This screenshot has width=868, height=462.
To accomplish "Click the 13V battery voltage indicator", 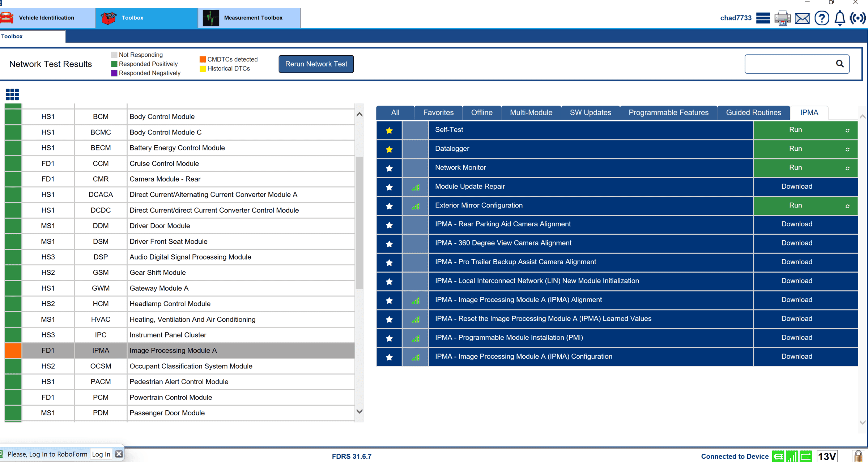I will pos(827,456).
